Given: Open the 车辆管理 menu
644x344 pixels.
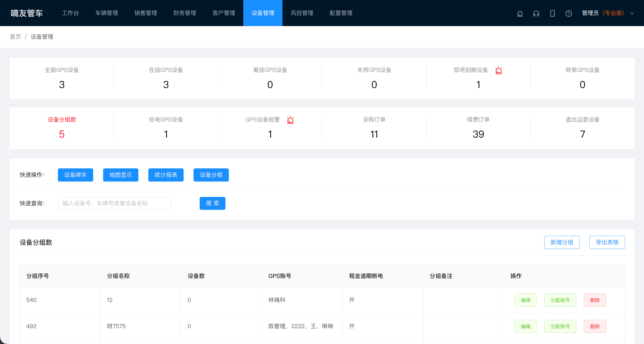Looking at the screenshot, I should click(x=107, y=13).
